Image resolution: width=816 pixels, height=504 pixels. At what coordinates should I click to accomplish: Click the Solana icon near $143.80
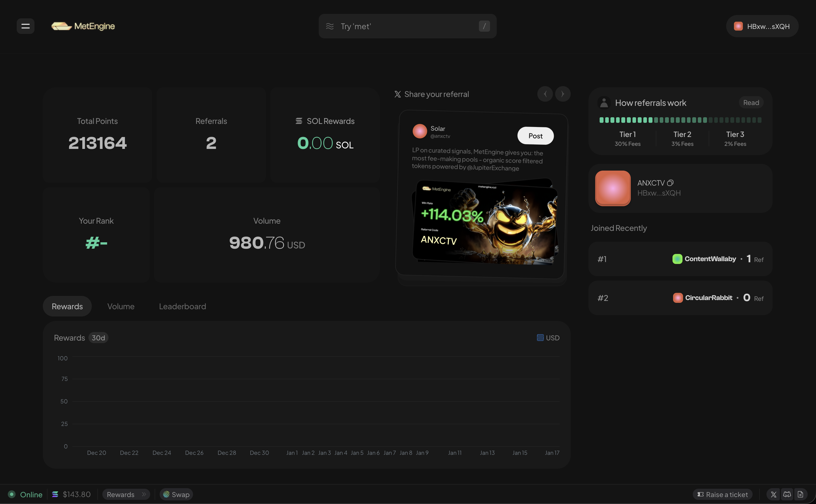(x=55, y=494)
